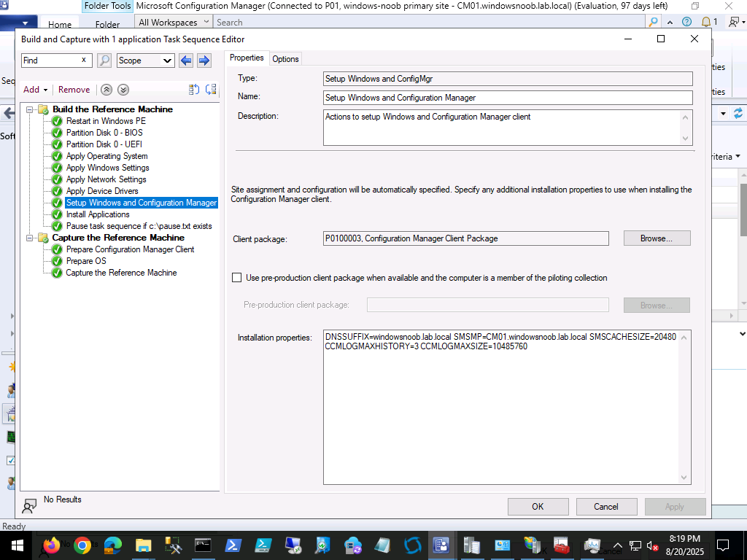The height and width of the screenshot is (560, 747).
Task: Open File Explorer from the taskbar
Action: 143,545
